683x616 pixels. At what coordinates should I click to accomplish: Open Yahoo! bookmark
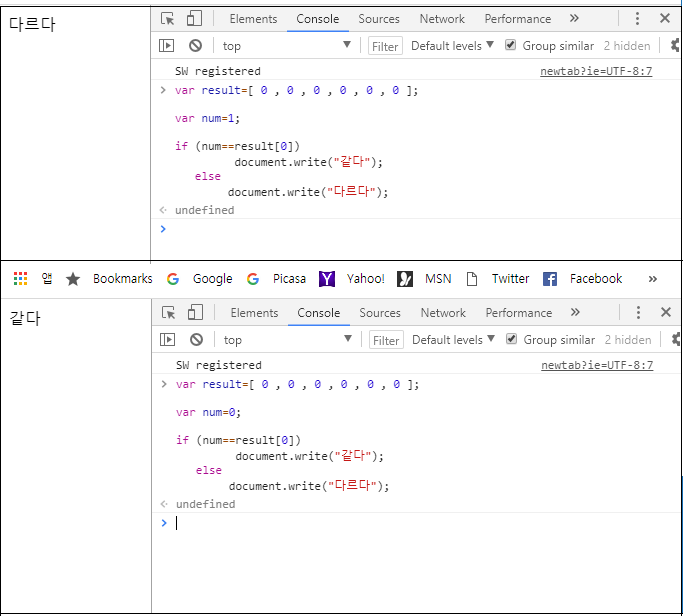coord(352,278)
